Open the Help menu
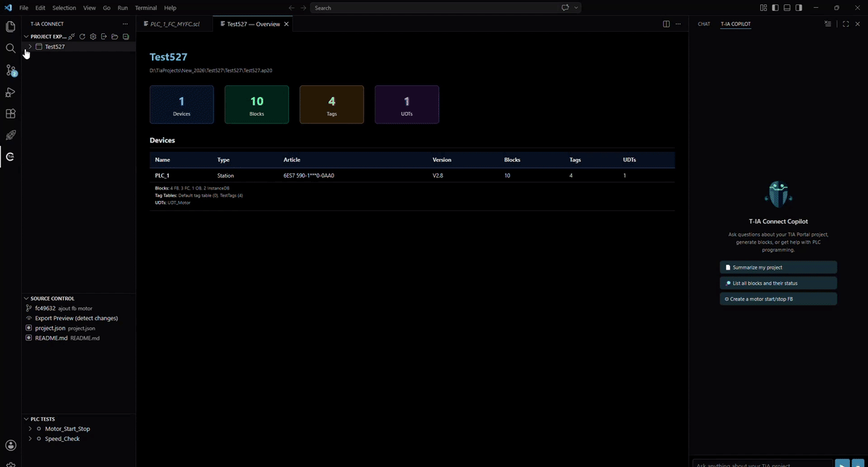Viewport: 868px width, 467px height. pos(170,8)
